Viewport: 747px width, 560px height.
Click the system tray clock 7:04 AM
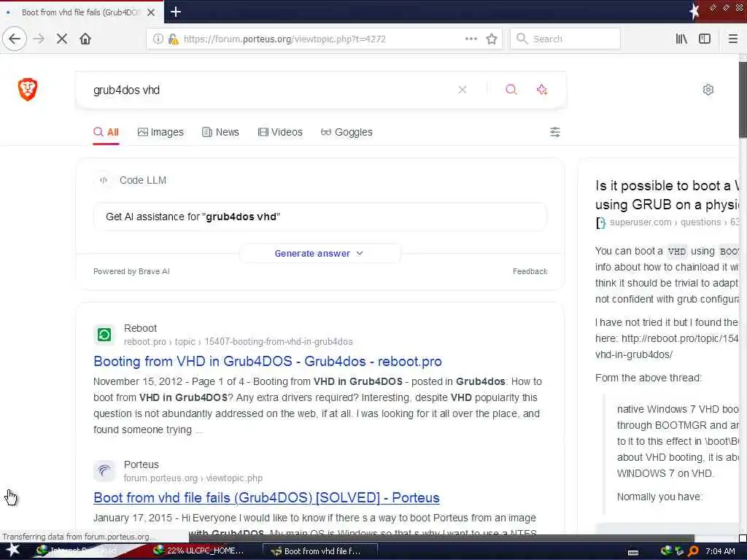[x=720, y=551]
